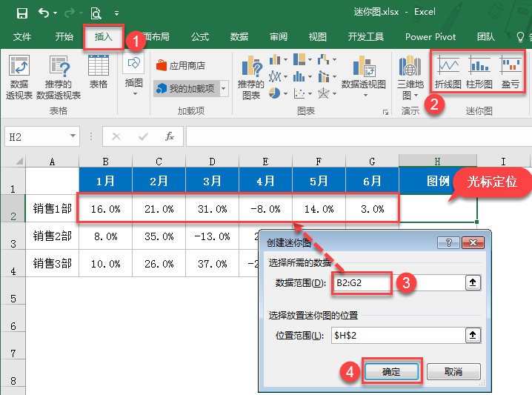
Task: Open Print Preview from quick access toolbar
Action: 96,13
